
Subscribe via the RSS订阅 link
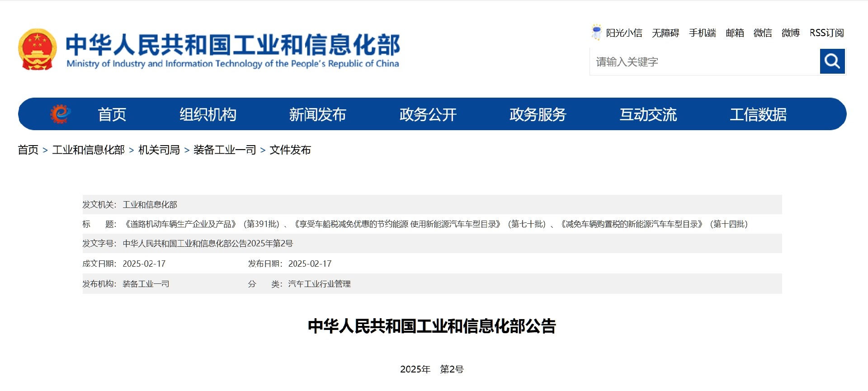(826, 33)
